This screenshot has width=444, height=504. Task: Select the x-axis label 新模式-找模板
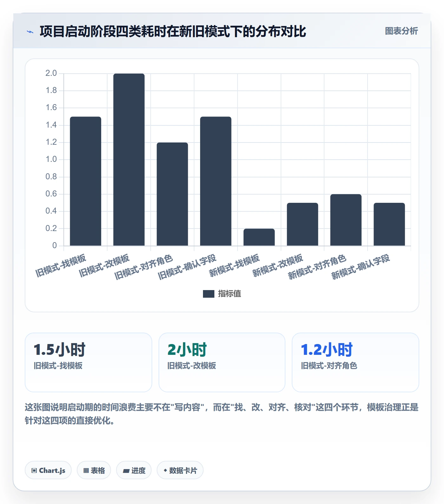click(234, 265)
